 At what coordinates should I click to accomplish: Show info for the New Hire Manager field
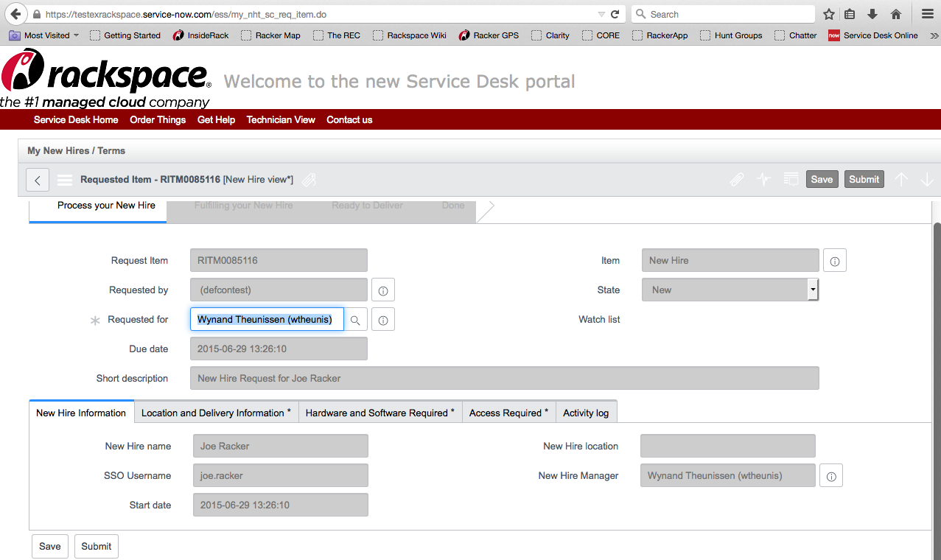coord(831,476)
